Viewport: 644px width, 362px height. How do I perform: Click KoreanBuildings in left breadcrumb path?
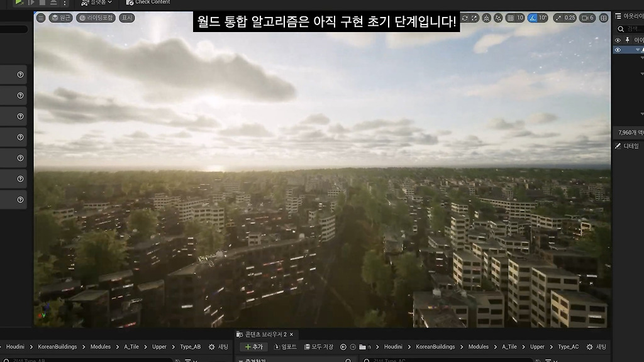[57, 347]
